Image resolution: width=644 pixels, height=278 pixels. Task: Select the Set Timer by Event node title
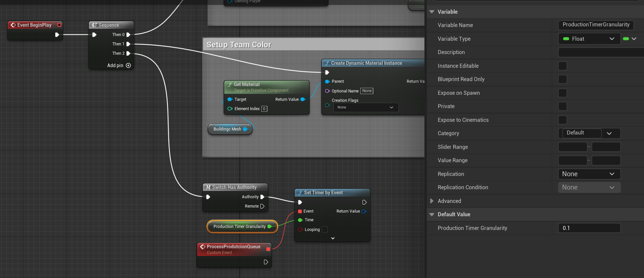(x=323, y=193)
